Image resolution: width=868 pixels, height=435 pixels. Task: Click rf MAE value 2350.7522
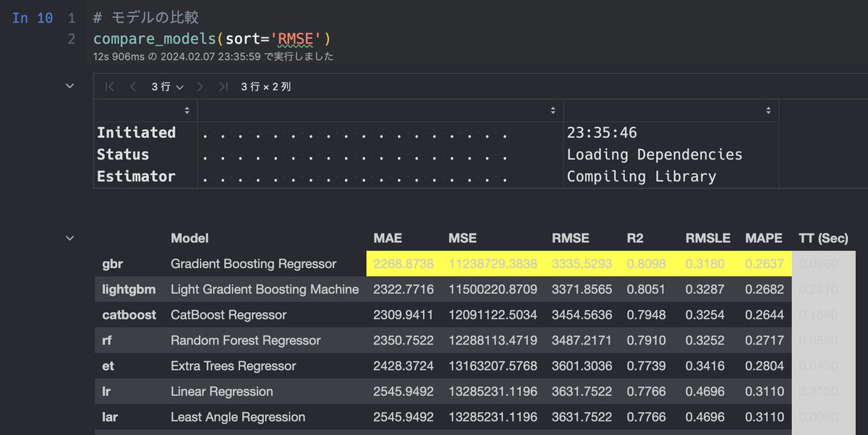[404, 340]
